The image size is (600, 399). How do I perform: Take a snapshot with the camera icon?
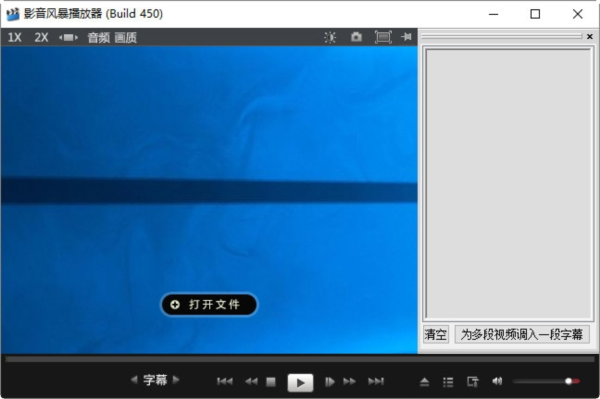click(x=356, y=37)
